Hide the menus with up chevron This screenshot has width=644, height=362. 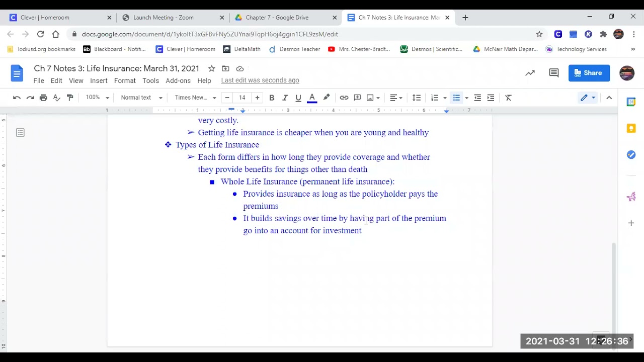pos(609,98)
